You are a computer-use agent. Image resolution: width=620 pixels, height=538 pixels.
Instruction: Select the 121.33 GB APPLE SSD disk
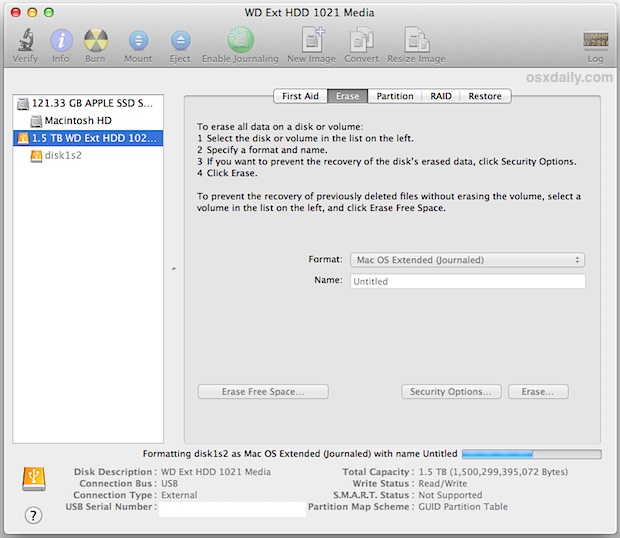(x=88, y=103)
